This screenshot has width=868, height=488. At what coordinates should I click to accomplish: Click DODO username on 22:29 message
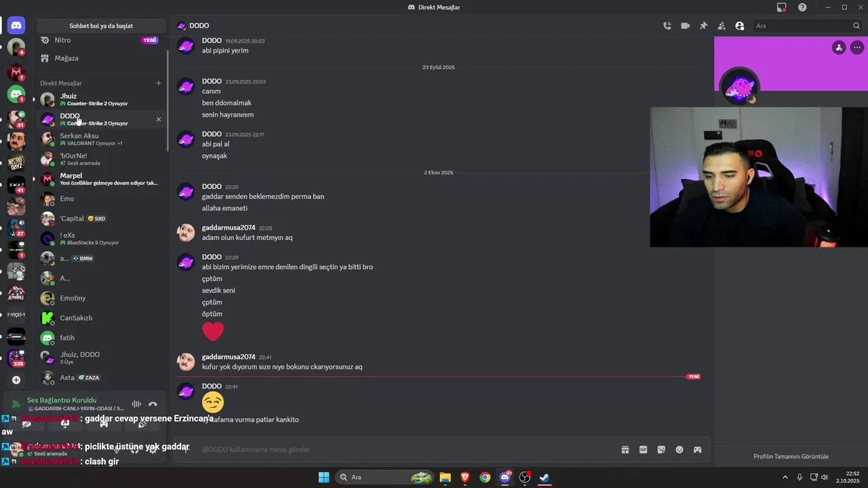(212, 257)
